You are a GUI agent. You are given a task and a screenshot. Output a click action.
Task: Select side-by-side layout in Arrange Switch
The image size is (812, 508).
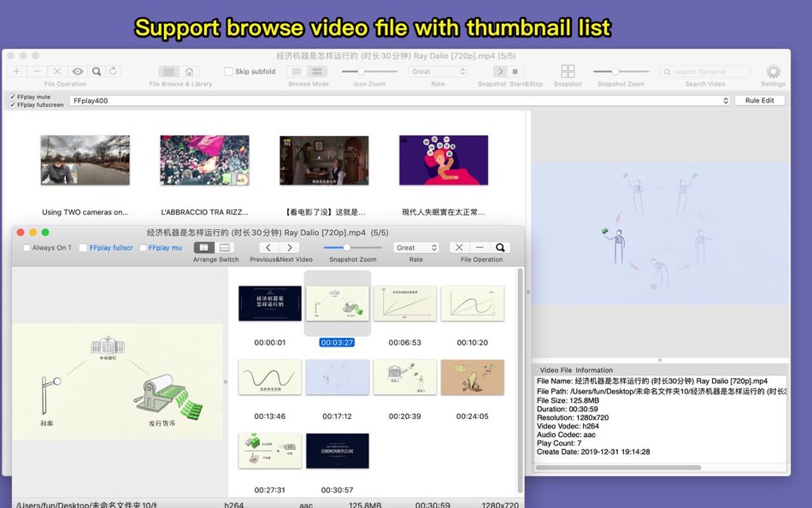[x=204, y=248]
